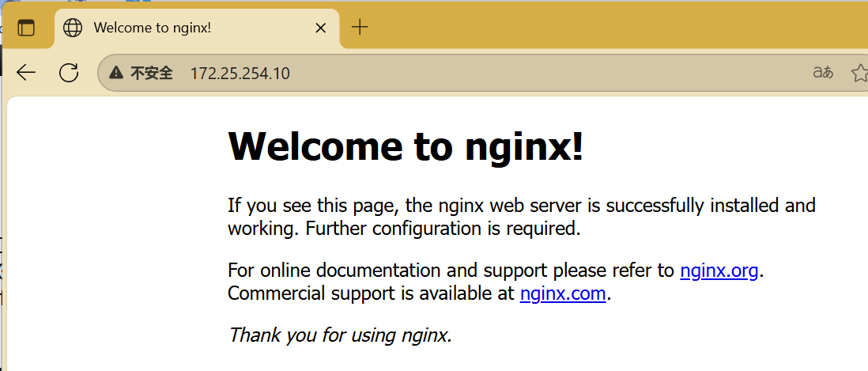This screenshot has width=868, height=371.
Task: Add page to favorites with star icon
Action: click(x=859, y=73)
